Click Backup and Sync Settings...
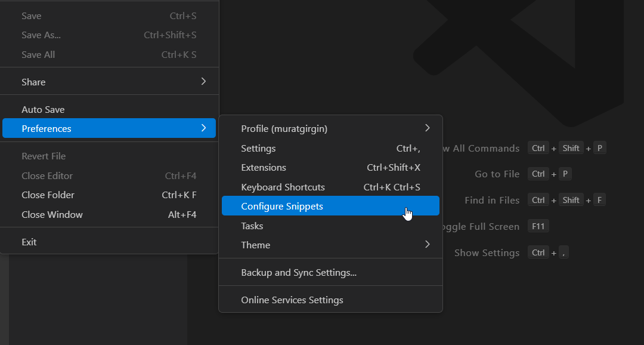Screen dimensions: 644x345 tap(330, 272)
